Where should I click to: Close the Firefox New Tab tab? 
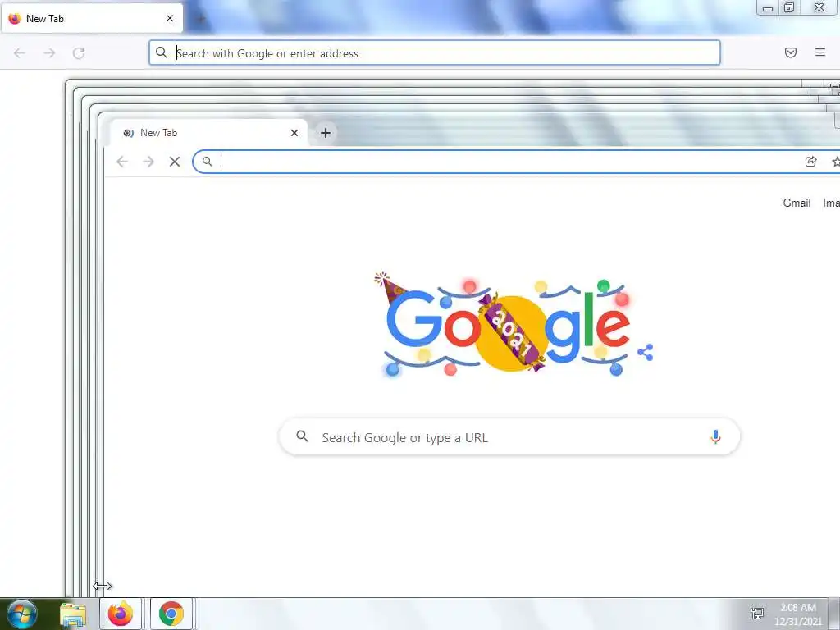[170, 18]
